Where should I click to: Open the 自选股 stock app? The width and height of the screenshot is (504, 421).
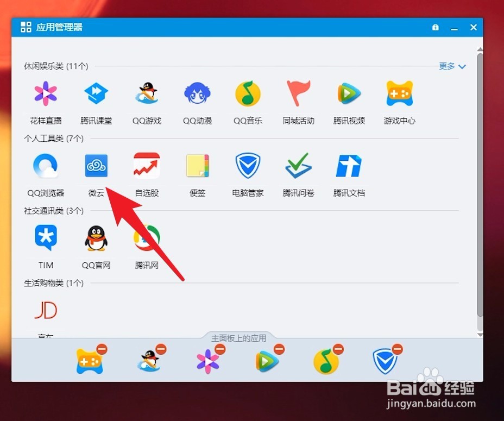147,166
